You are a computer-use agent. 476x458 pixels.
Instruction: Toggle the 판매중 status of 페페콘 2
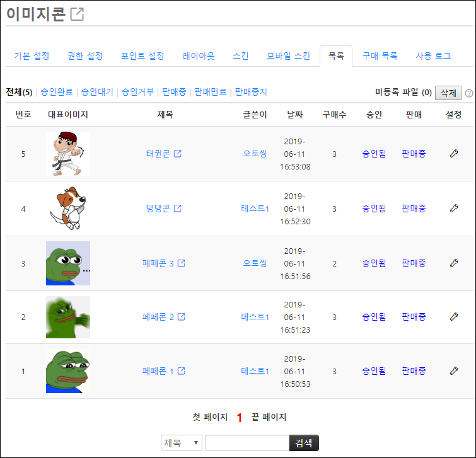pos(414,317)
